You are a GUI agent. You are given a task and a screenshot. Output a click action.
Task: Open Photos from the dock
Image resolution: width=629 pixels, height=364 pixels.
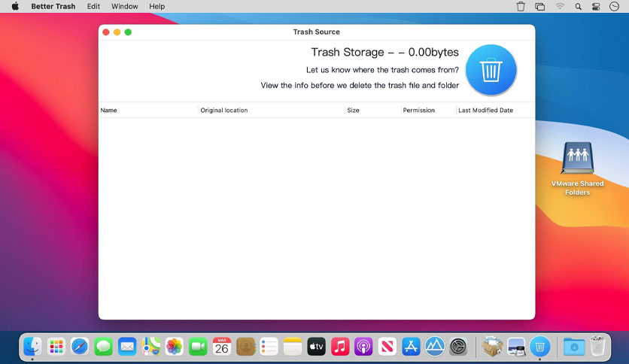coord(175,347)
